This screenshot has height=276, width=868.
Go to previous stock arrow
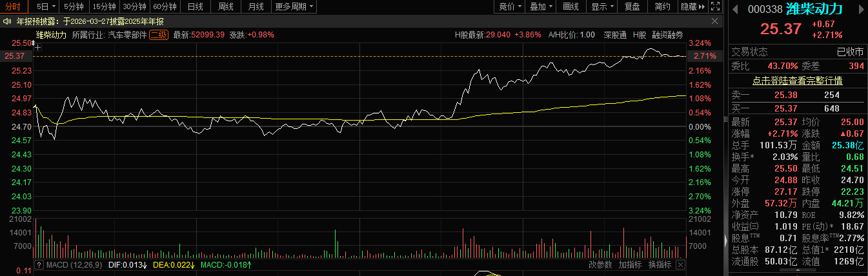point(735,9)
